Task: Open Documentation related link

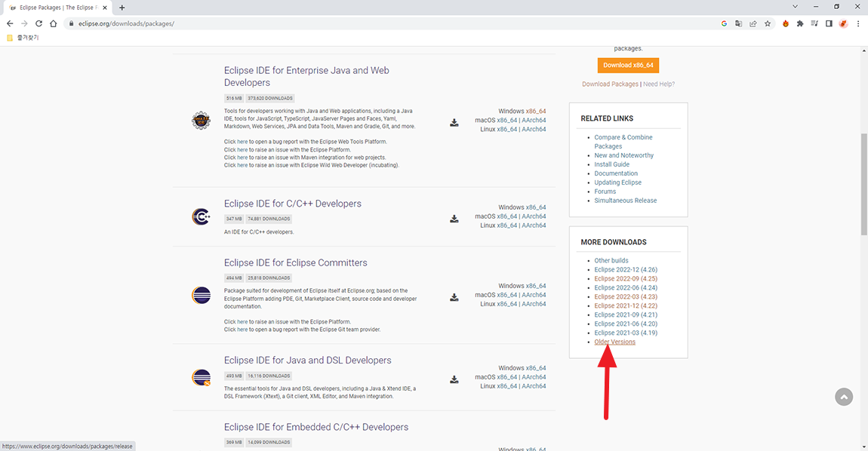Action: pyautogui.click(x=616, y=173)
